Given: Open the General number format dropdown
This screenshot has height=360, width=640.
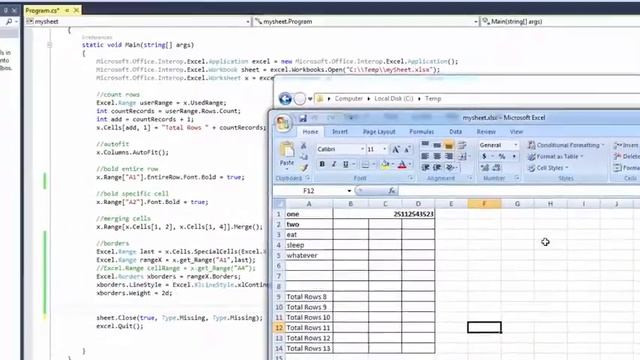Looking at the screenshot, I should (x=516, y=145).
